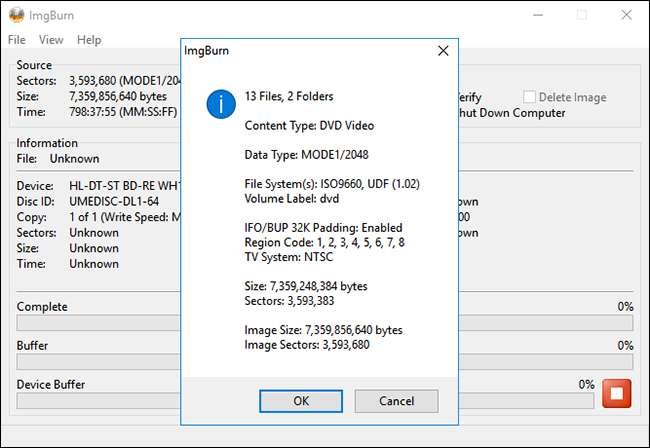The width and height of the screenshot is (650, 448).
Task: Click the ImgBurn dialog title bar
Action: (x=300, y=49)
